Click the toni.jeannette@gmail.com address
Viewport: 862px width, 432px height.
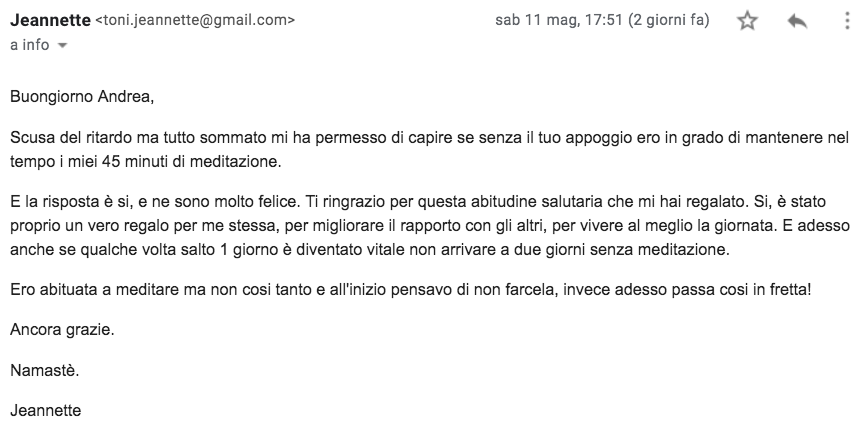pyautogui.click(x=195, y=20)
